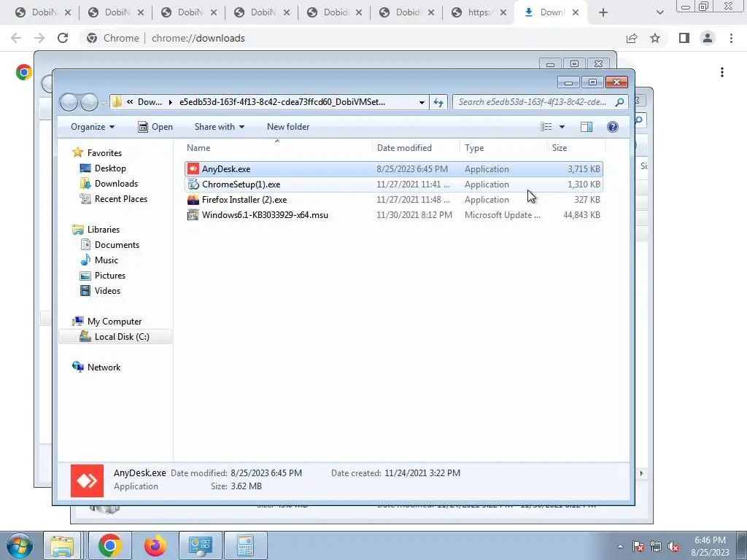Open the Windows Start menu

[20, 545]
